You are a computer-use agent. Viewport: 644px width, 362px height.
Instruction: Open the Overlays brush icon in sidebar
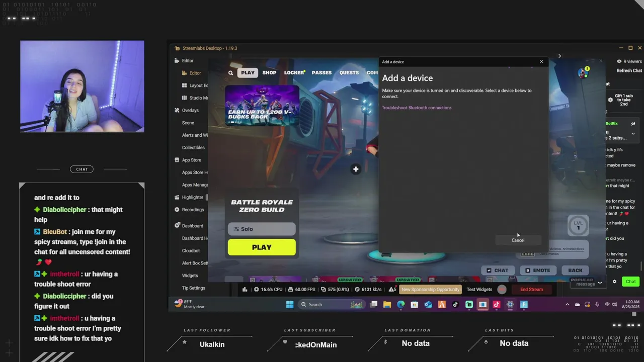(x=177, y=110)
